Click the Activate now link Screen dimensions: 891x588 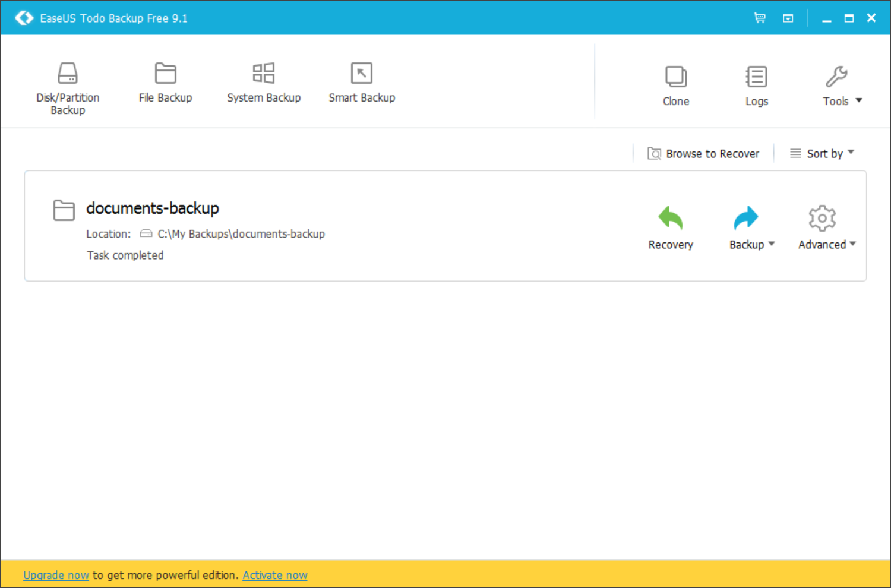[x=275, y=575]
